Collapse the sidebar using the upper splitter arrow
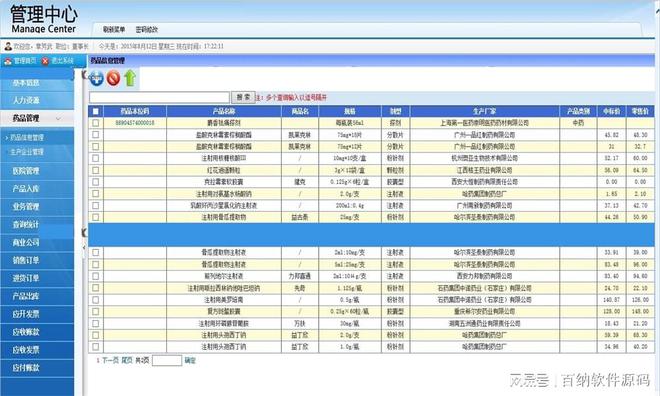The image size is (660, 396). pyautogui.click(x=84, y=75)
